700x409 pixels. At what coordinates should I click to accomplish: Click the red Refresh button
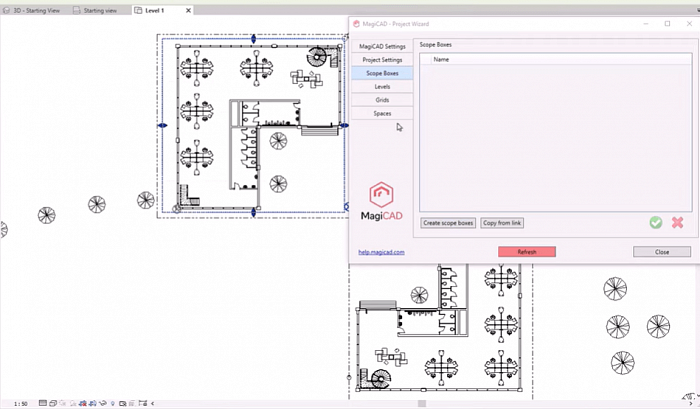pyautogui.click(x=526, y=252)
